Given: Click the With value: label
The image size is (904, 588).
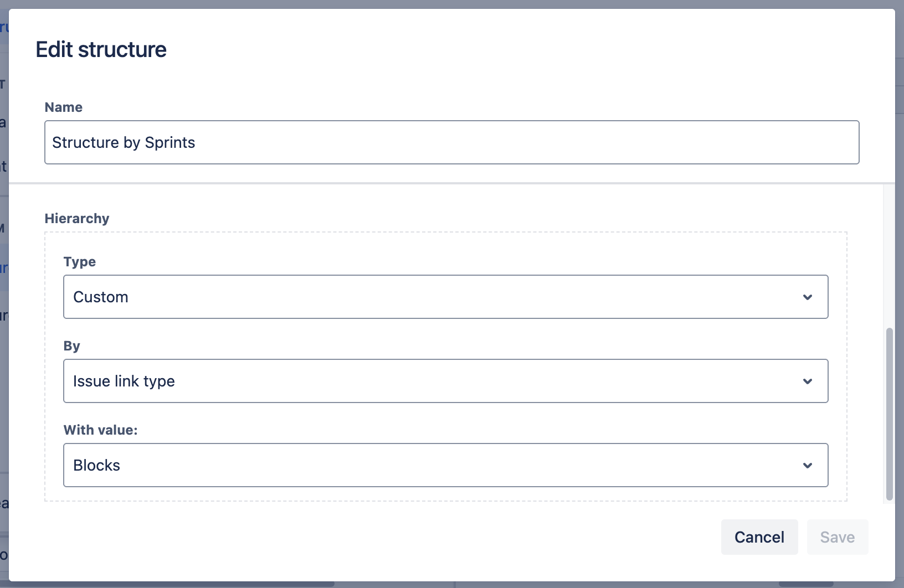Looking at the screenshot, I should click(100, 430).
